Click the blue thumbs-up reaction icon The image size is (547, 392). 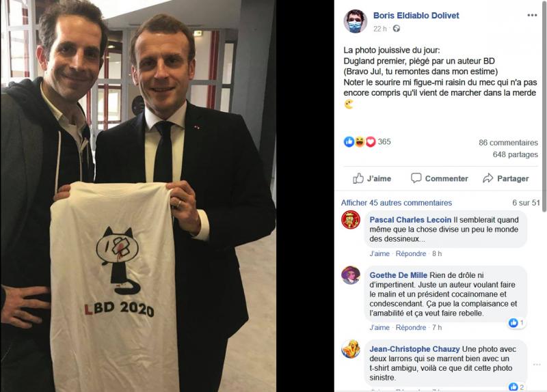click(x=349, y=142)
